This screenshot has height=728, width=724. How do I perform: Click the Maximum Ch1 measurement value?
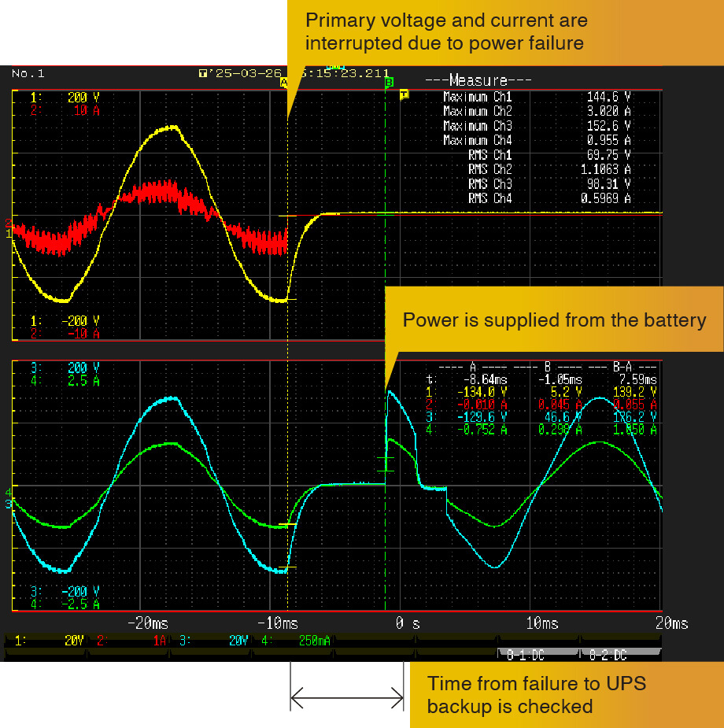tap(608, 97)
